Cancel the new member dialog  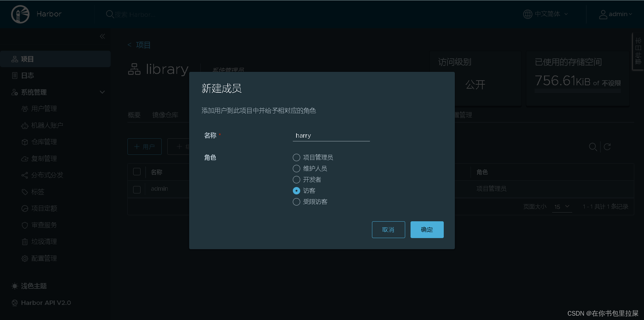[x=388, y=230]
